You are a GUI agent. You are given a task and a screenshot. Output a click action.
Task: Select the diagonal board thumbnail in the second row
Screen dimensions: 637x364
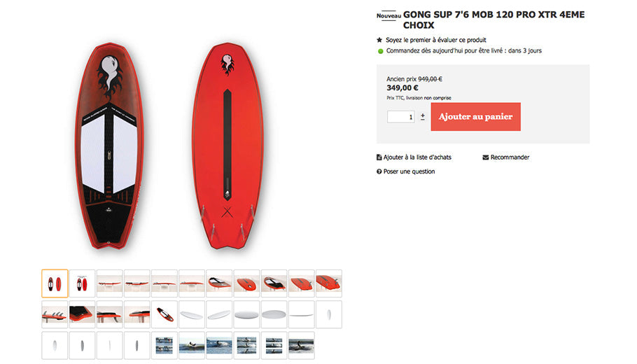click(x=164, y=314)
